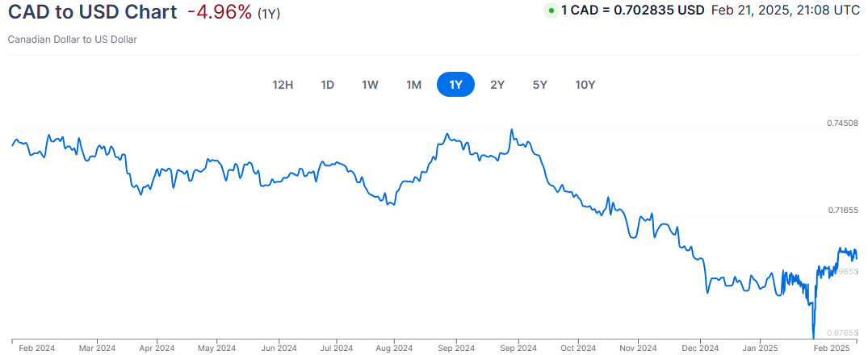Show the 1W chart range
868x355 pixels.
[x=370, y=85]
